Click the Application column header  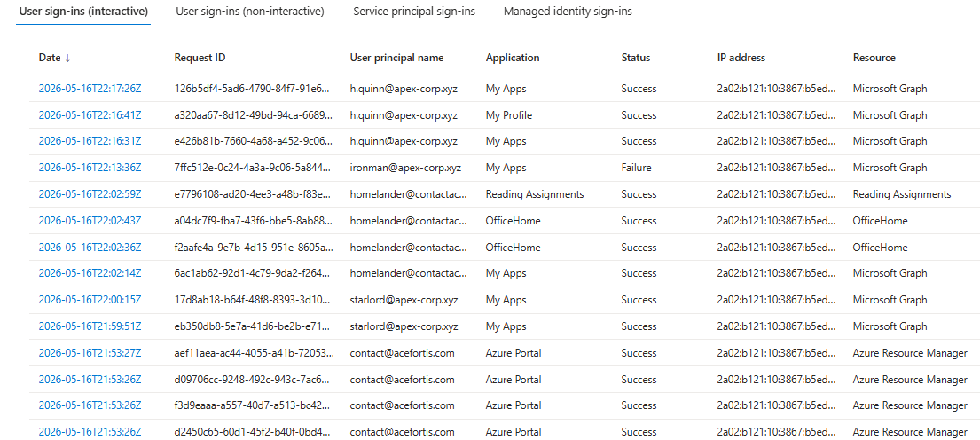513,58
